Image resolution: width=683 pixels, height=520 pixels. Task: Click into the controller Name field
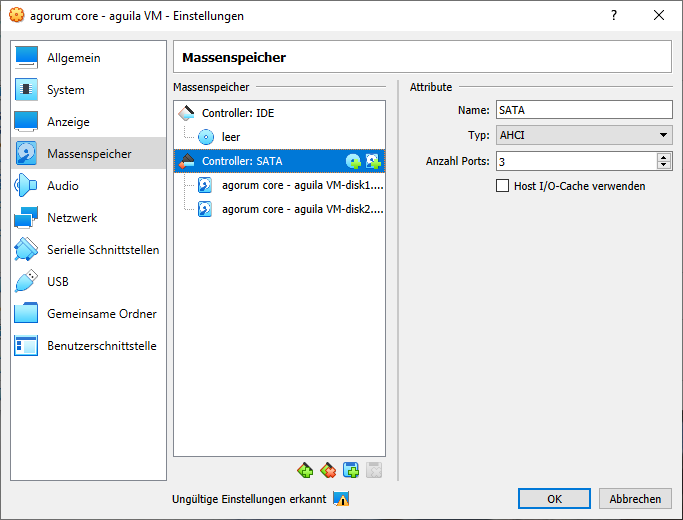(x=584, y=110)
